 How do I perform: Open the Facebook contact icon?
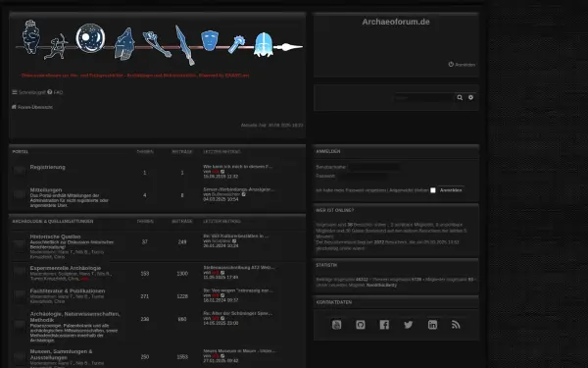tap(384, 325)
